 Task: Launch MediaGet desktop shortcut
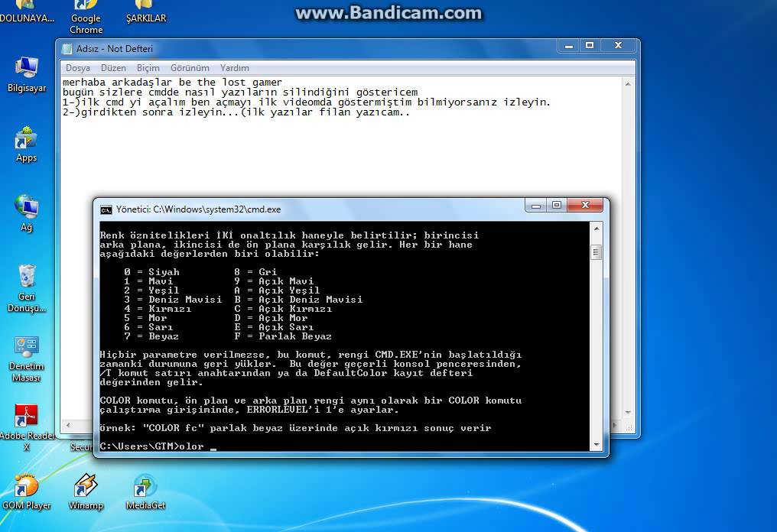(x=145, y=491)
